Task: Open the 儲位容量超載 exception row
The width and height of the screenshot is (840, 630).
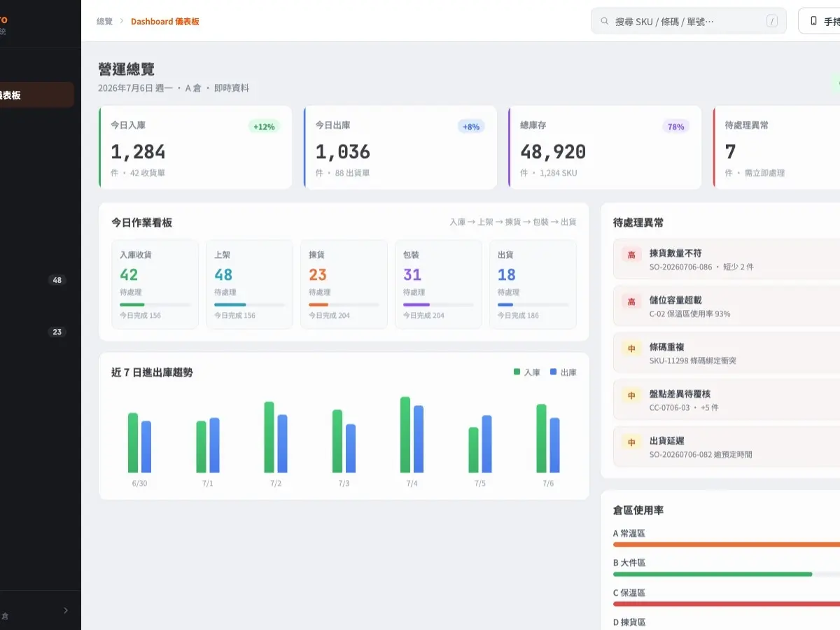Action: 727,306
